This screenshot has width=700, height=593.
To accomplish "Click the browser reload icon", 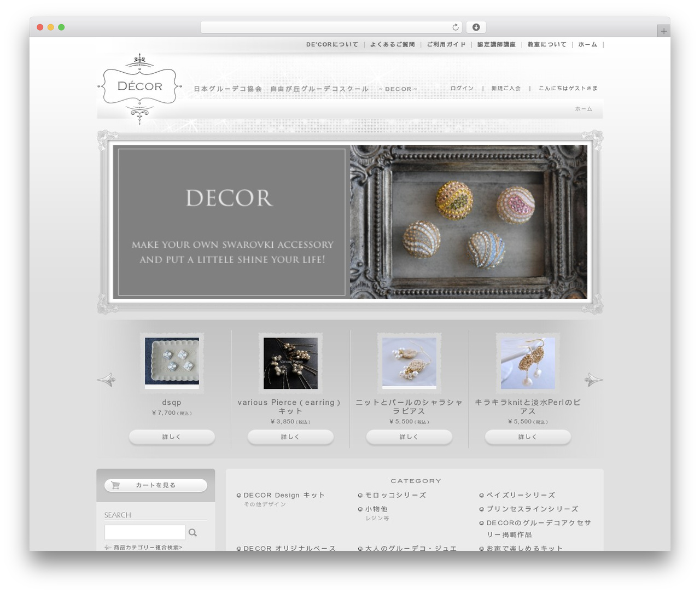I will [x=456, y=27].
